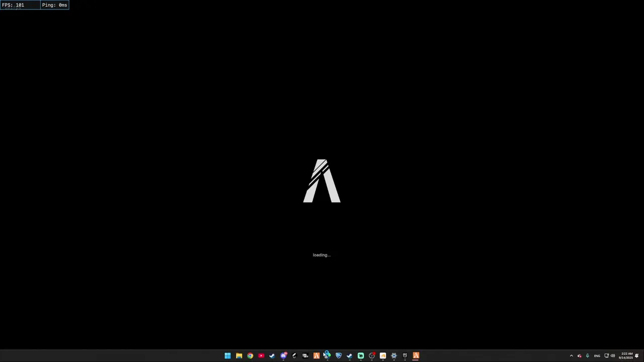This screenshot has width=644, height=362.
Task: Click the FiveM icon beside Call of Duty
Action: point(316,355)
